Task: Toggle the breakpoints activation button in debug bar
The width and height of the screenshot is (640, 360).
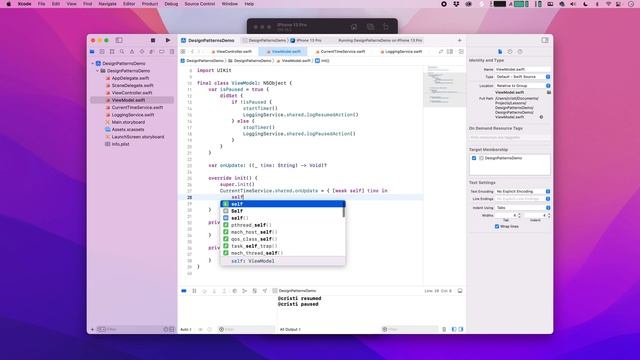Action: (184, 291)
